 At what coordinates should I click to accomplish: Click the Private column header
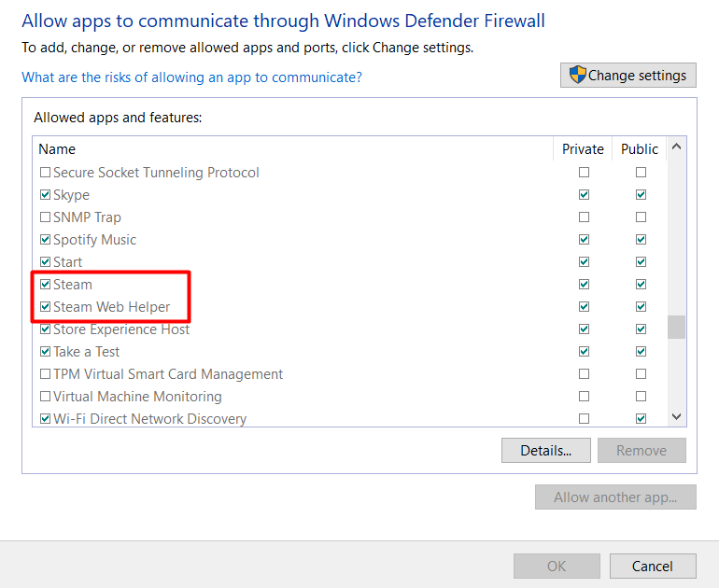coord(583,149)
